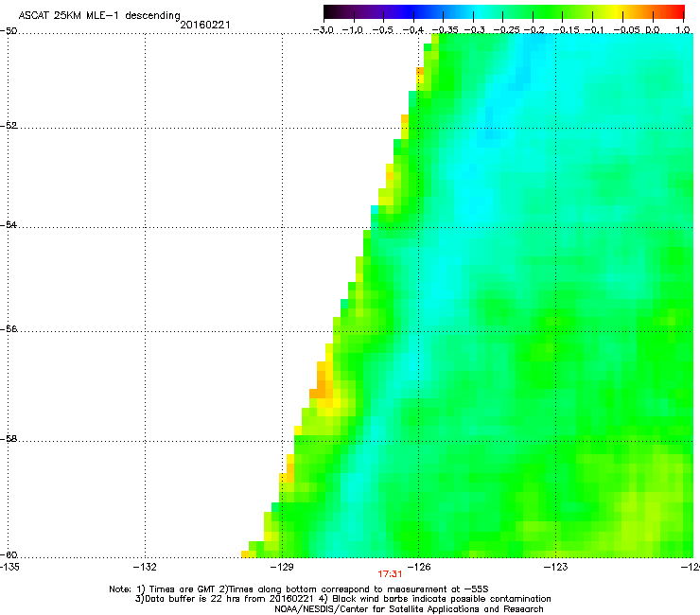Image resolution: width=700 pixels, height=615 pixels.
Task: Click the latitude label -58
Action: pyautogui.click(x=9, y=439)
